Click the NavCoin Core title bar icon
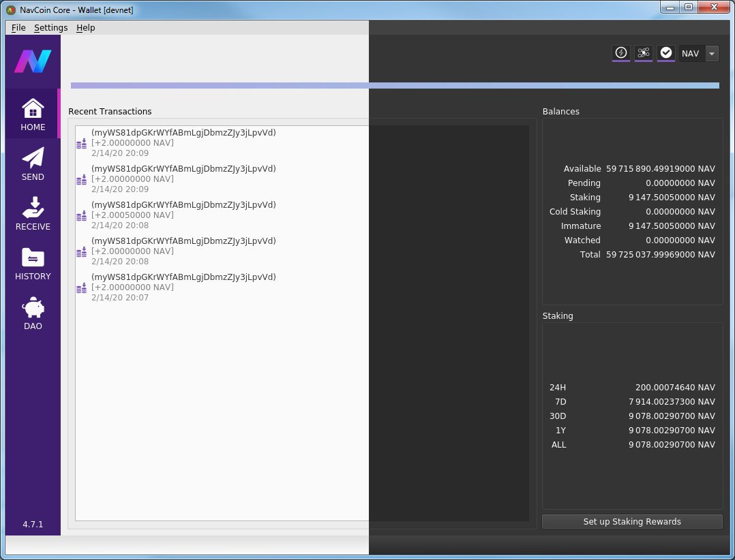 pyautogui.click(x=11, y=10)
